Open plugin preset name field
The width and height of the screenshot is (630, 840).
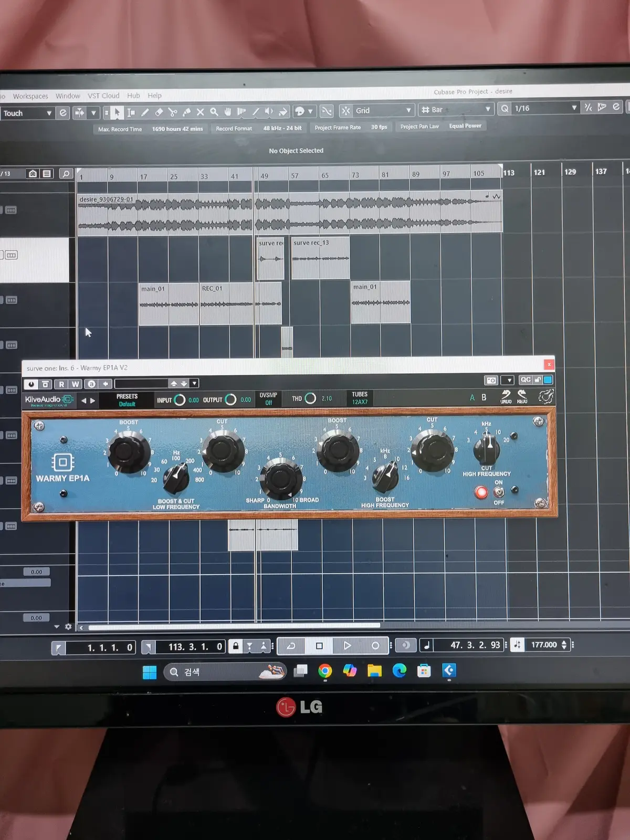click(141, 384)
